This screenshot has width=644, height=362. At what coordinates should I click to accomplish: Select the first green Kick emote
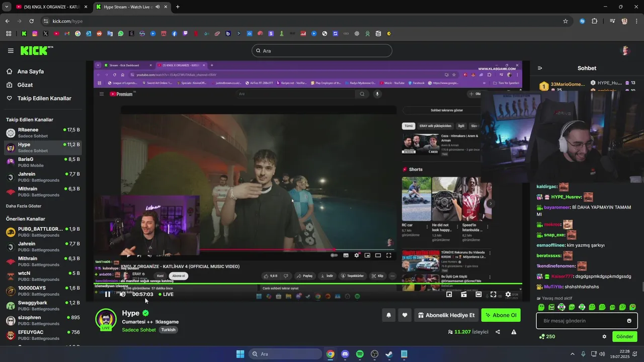(x=541, y=307)
